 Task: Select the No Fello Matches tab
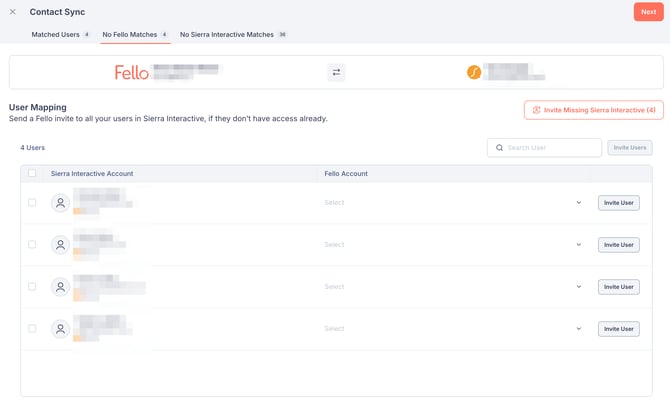click(x=135, y=35)
